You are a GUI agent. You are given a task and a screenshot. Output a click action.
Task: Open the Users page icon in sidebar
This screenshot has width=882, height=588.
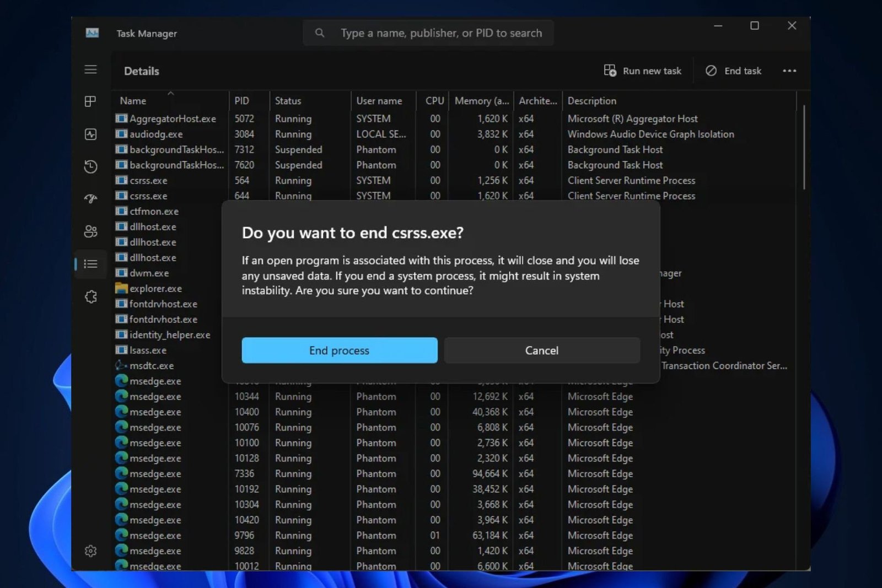90,231
